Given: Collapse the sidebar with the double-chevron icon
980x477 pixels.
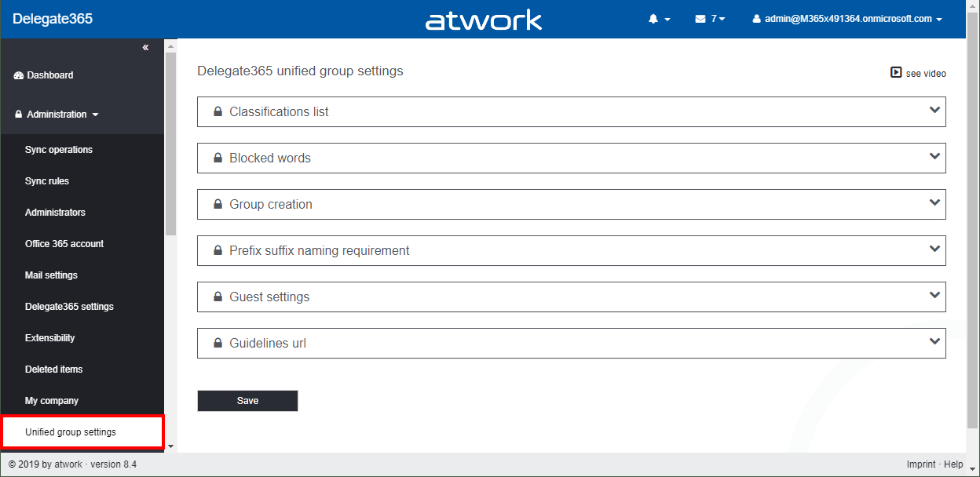Looking at the screenshot, I should point(145,48).
